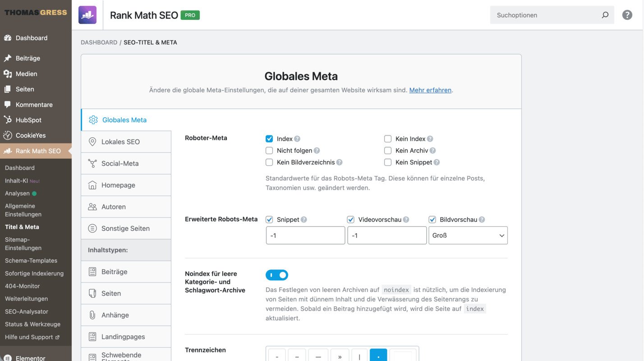Enable the Kein Snippet checkbox
Image resolution: width=644 pixels, height=361 pixels.
387,162
